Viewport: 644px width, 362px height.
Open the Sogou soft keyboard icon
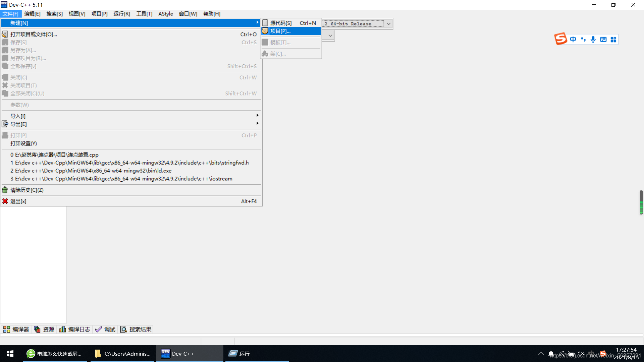(603, 39)
